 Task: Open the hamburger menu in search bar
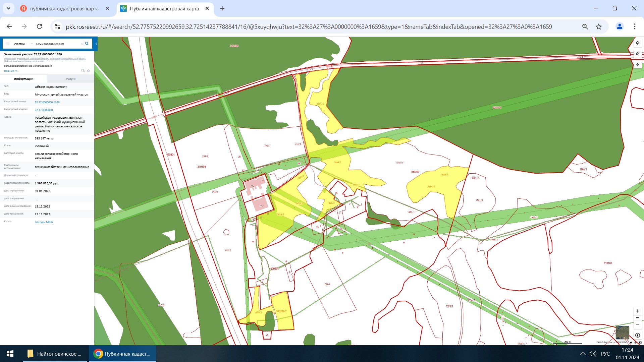(7, 44)
